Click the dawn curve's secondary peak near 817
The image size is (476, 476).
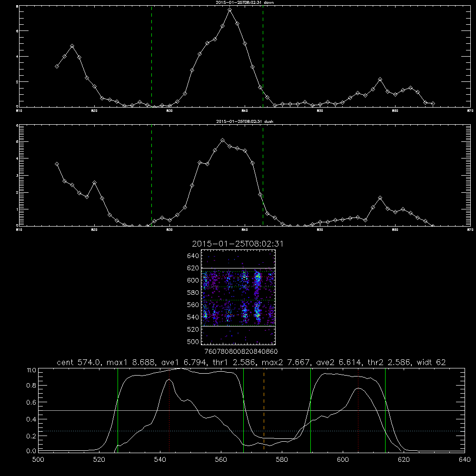pyautogui.click(x=72, y=46)
